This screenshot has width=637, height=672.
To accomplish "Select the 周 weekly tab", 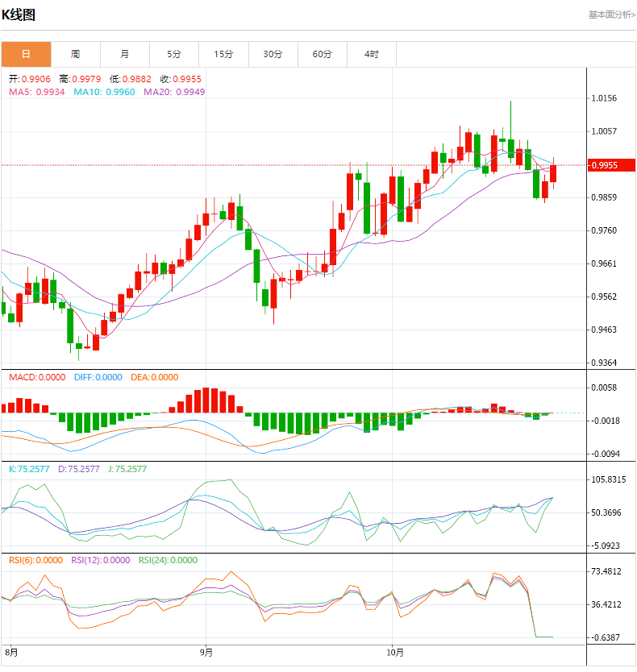I will [75, 54].
